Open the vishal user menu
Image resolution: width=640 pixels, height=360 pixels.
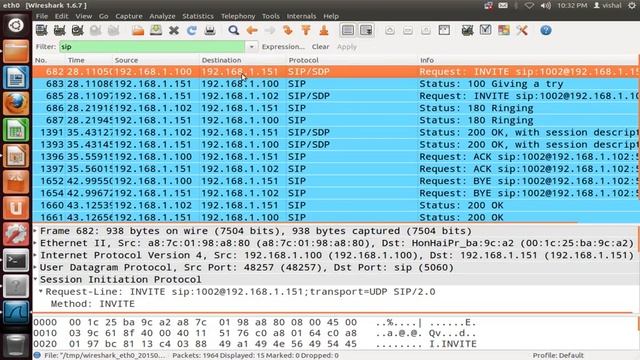[x=607, y=5]
